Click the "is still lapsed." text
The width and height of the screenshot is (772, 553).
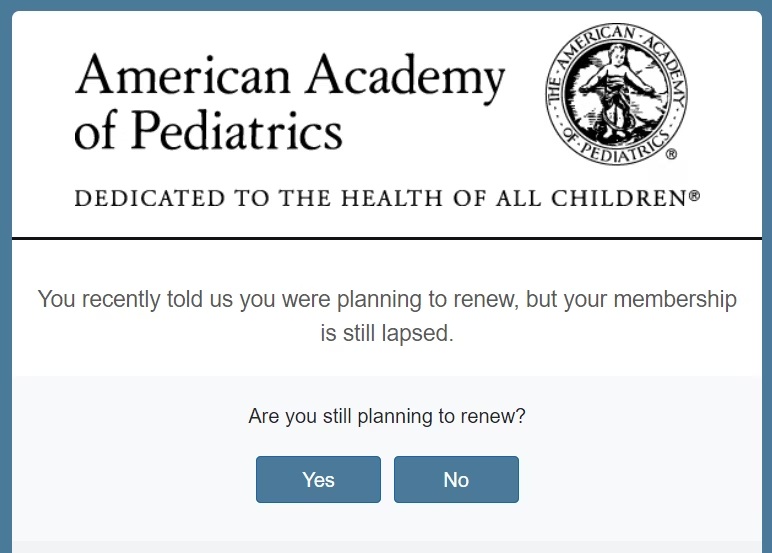point(387,333)
